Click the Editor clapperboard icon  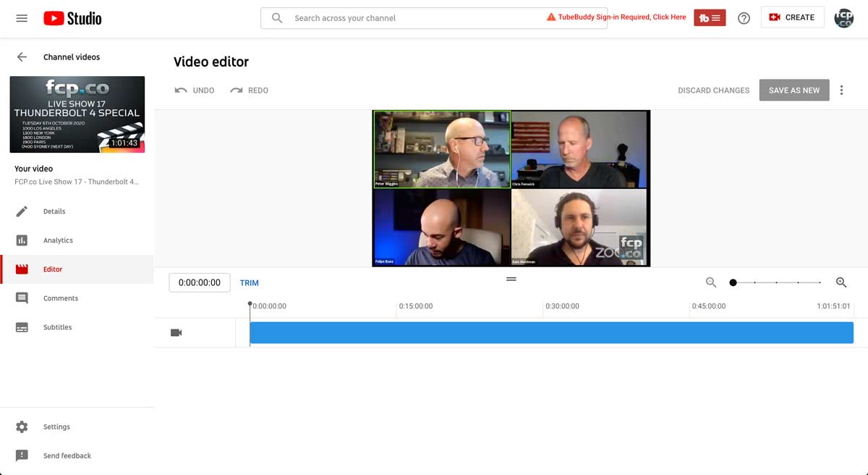(22, 269)
